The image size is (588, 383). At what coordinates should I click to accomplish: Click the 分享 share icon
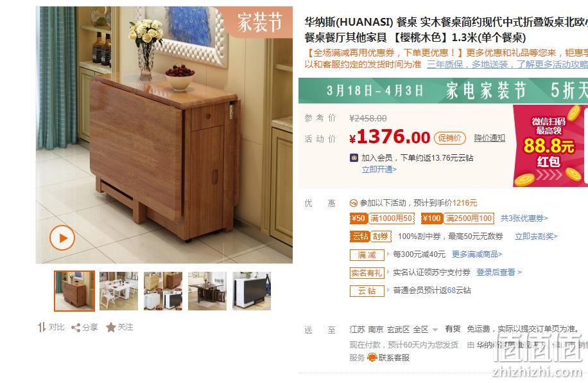click(x=76, y=328)
